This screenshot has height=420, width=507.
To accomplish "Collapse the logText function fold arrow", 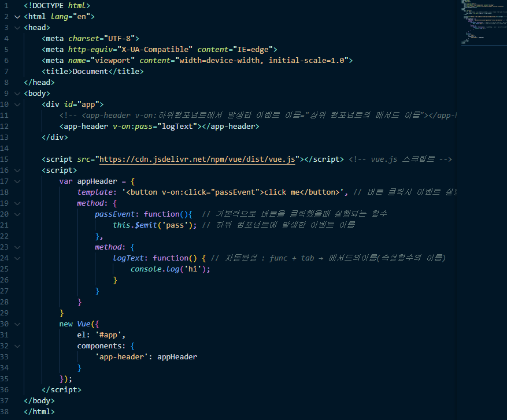I will click(x=17, y=258).
